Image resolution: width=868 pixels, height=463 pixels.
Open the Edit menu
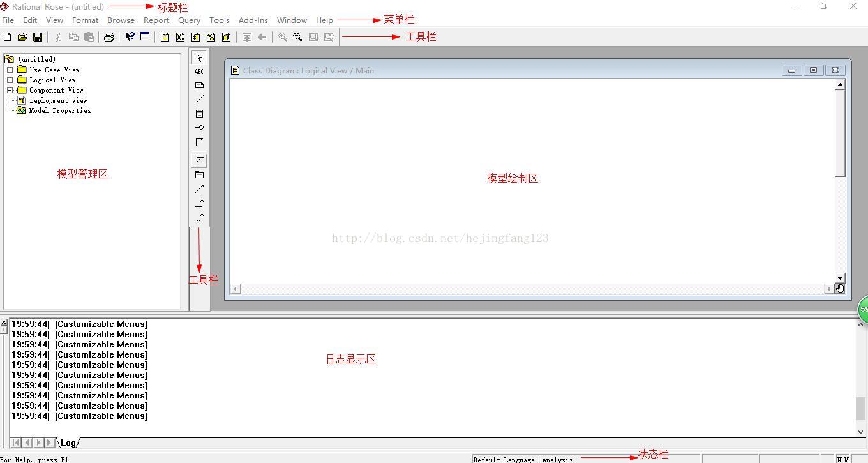tap(30, 20)
